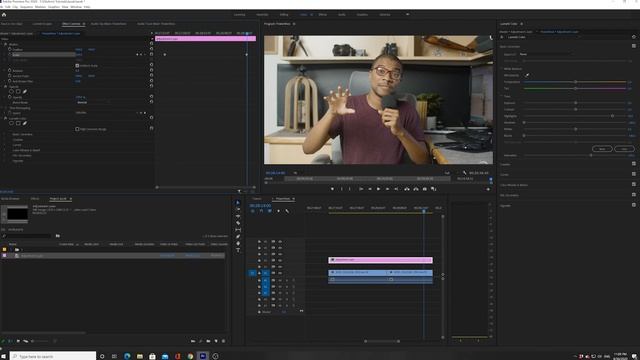Play the sequence in the Program monitor
Viewport: 640px width, 360px height.
click(x=378, y=189)
